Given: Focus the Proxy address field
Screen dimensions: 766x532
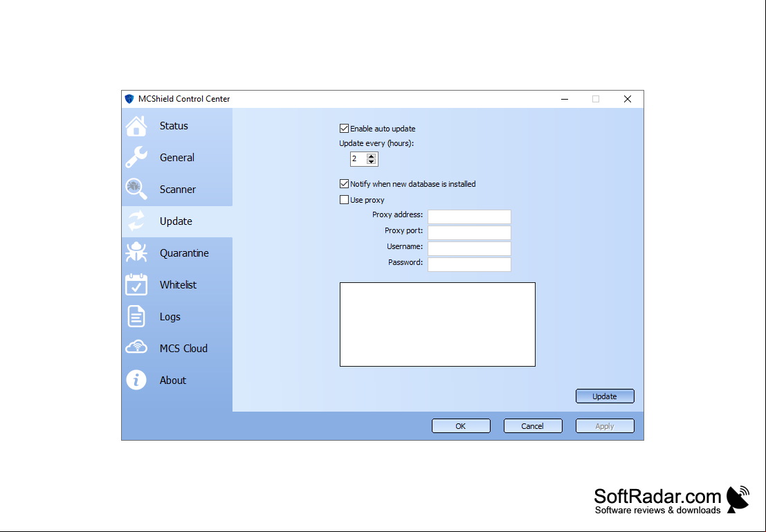Looking at the screenshot, I should pos(469,217).
